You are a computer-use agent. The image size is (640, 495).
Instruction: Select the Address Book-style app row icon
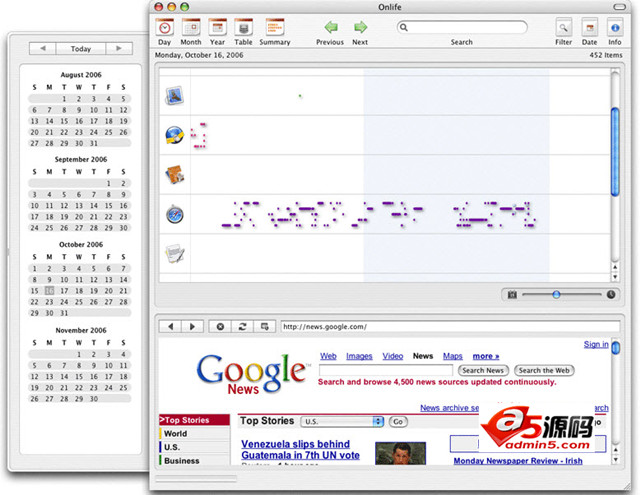click(175, 174)
